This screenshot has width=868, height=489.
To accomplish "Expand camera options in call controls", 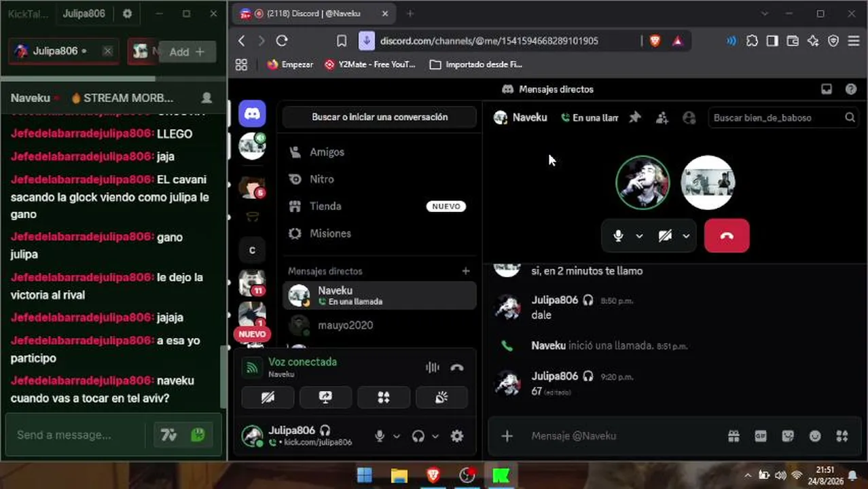I will [686, 236].
